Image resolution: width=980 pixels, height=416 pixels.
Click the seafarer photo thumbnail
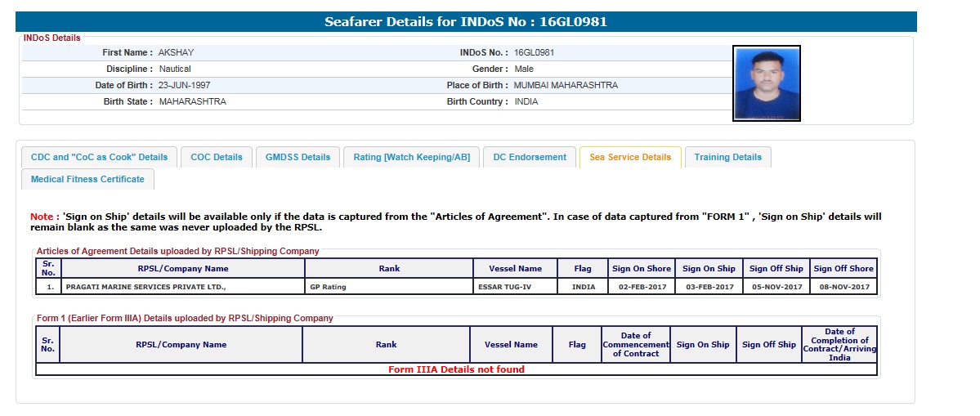pos(766,83)
